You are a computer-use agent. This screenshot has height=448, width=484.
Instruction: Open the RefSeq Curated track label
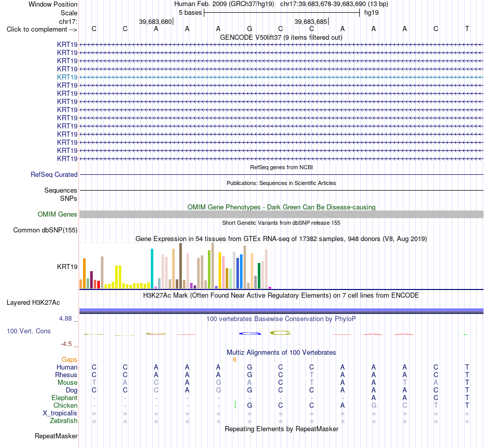54,174
